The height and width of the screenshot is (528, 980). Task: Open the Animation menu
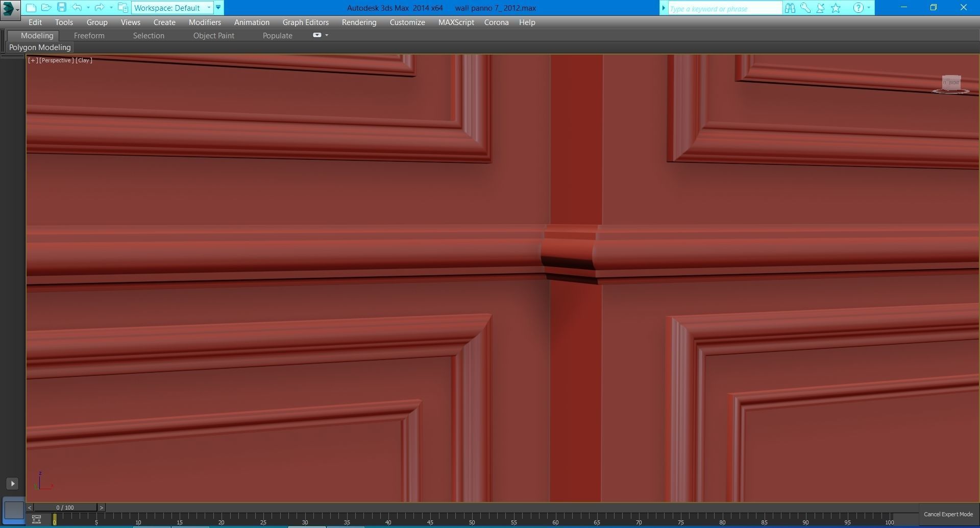pos(252,22)
